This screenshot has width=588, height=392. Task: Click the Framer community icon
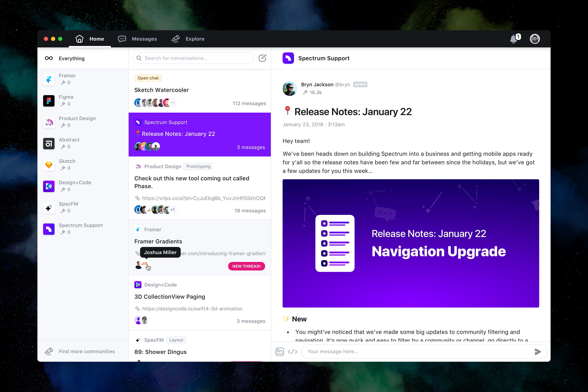click(49, 80)
